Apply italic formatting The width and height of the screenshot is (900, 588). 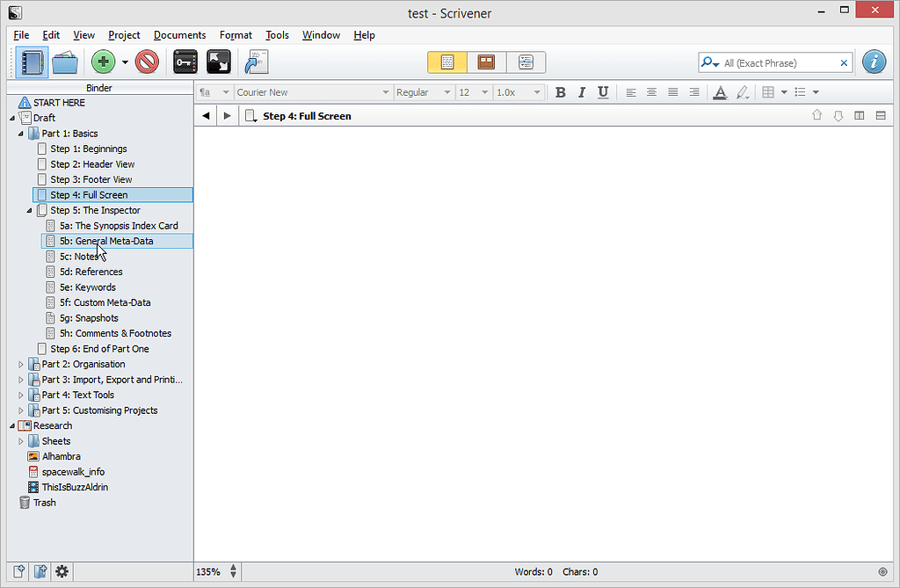click(x=581, y=91)
